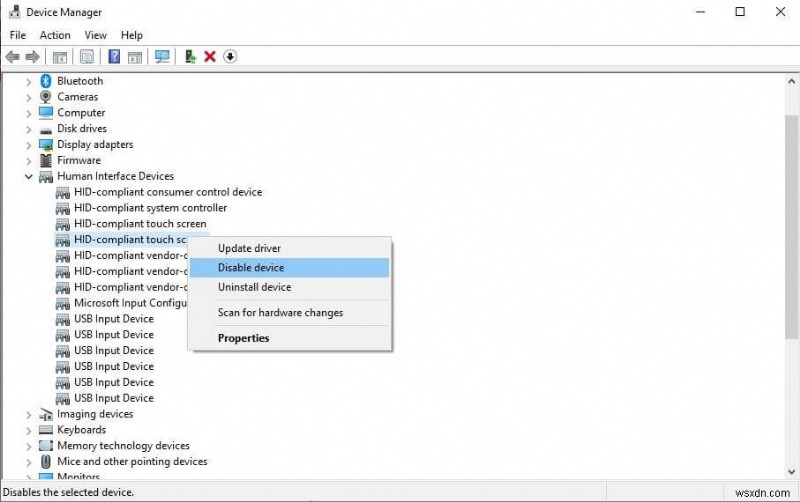Click the Device Manager title bar icon
This screenshot has height=502, width=800.
(15, 11)
